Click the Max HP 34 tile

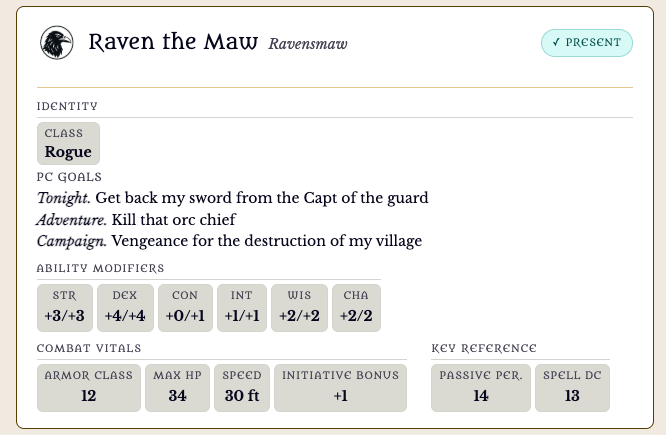(x=178, y=388)
